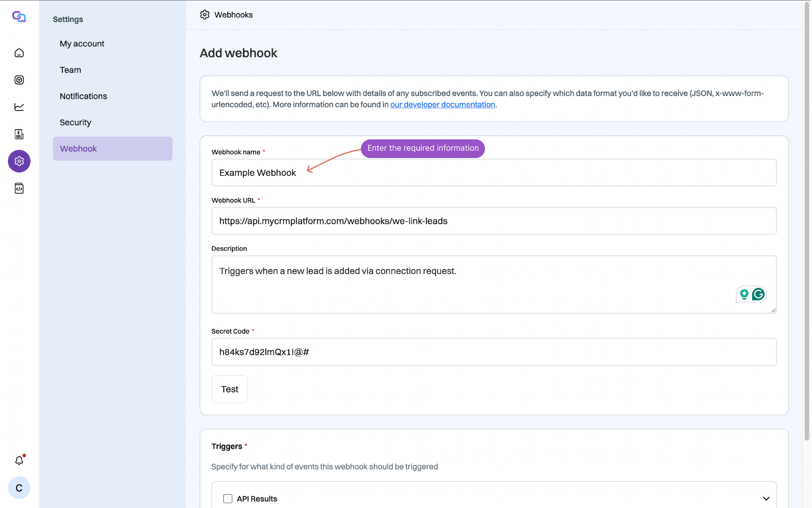The width and height of the screenshot is (812, 508).
Task: Click the We-Link logo icon
Action: click(x=19, y=17)
